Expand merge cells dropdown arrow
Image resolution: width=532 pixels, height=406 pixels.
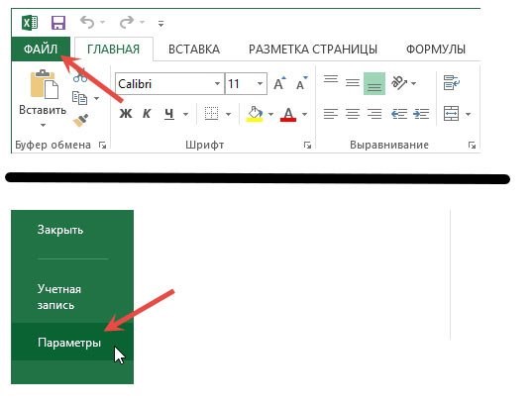coord(468,114)
